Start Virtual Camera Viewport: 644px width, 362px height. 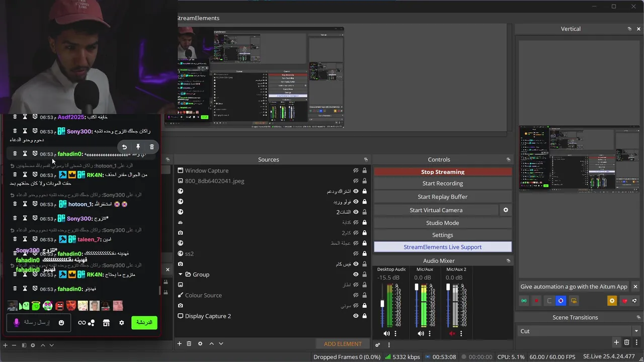[436, 210]
